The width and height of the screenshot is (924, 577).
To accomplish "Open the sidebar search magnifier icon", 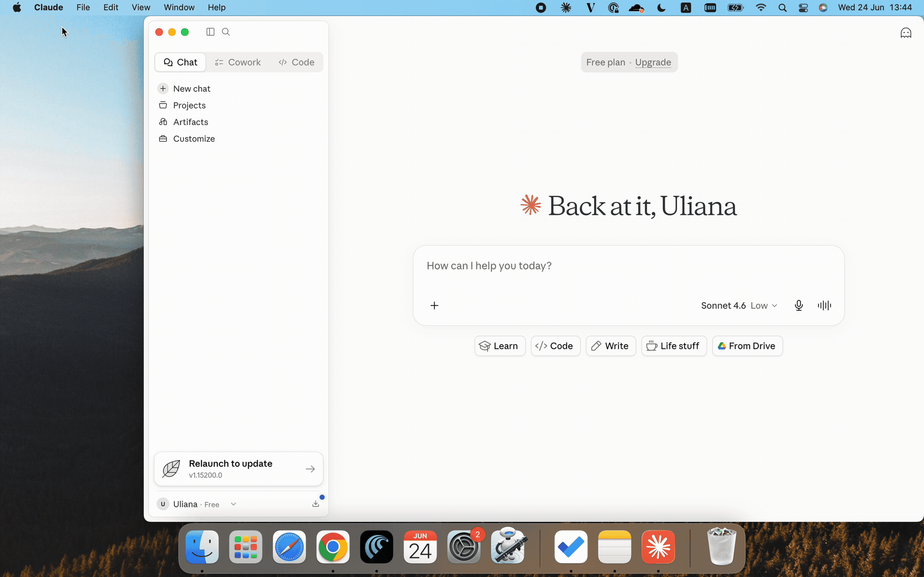I will [x=226, y=32].
